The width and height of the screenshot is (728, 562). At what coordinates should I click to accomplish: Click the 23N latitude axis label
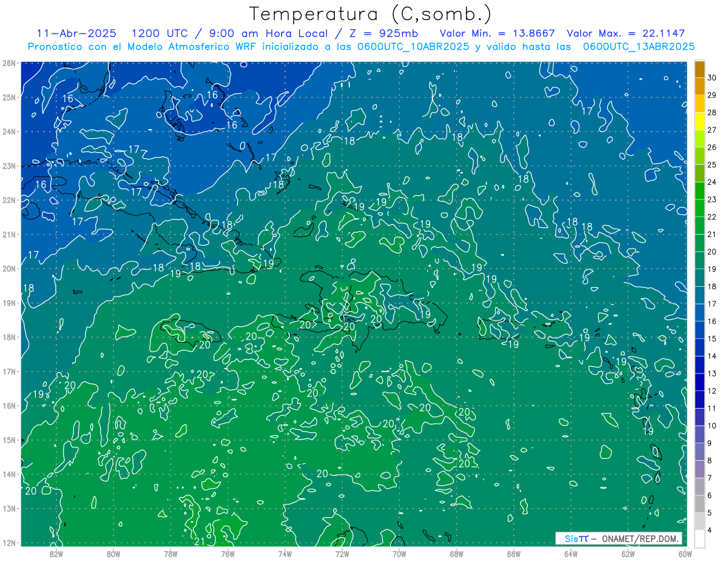tap(8, 166)
